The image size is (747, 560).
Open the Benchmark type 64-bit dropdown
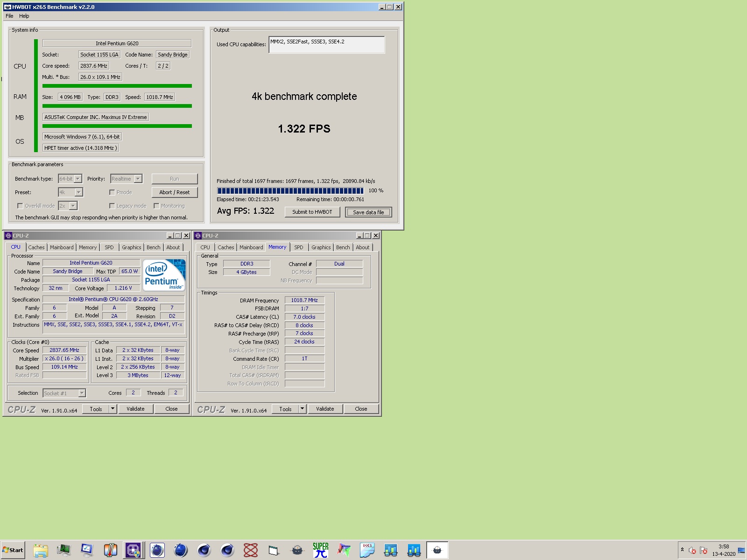point(70,179)
